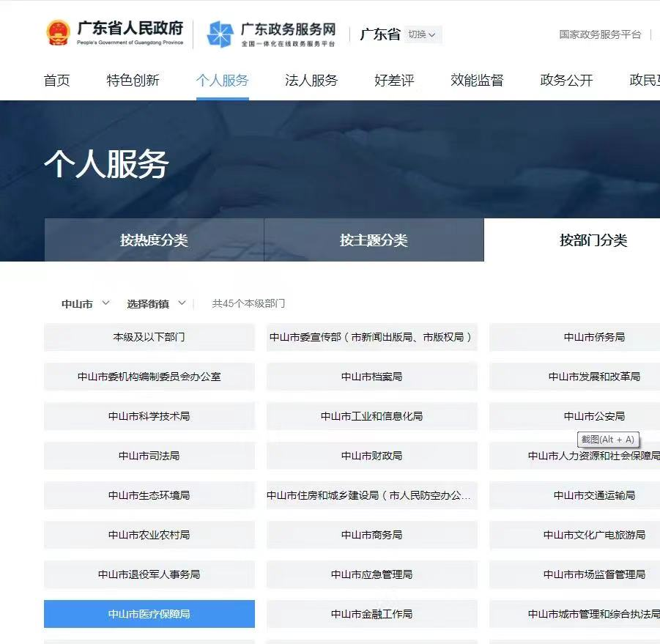This screenshot has width=660, height=644.
Task: Select the 按部门分类 tab
Action: (593, 240)
